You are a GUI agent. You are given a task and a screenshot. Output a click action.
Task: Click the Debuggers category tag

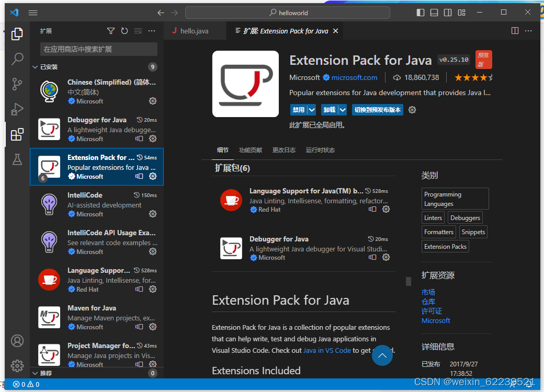point(465,218)
